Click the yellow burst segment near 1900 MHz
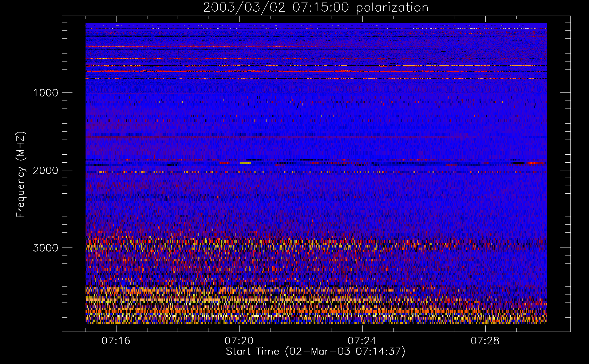 pos(245,163)
